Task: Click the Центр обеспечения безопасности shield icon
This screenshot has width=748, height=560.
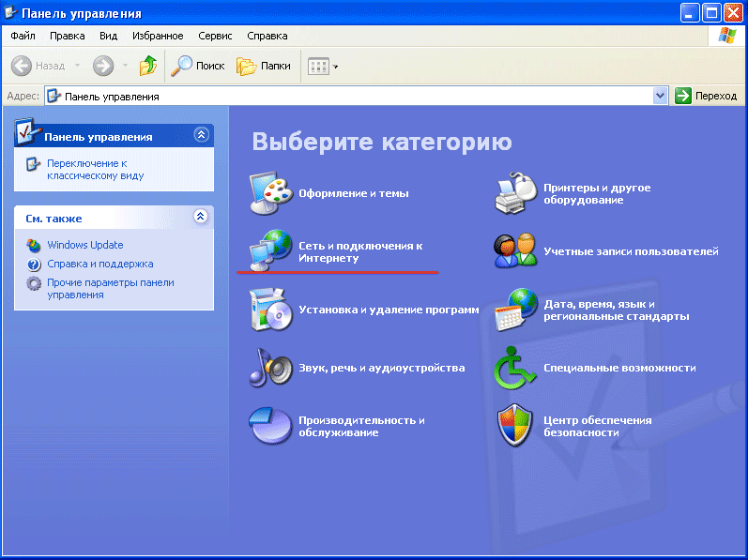Action: pos(516,426)
